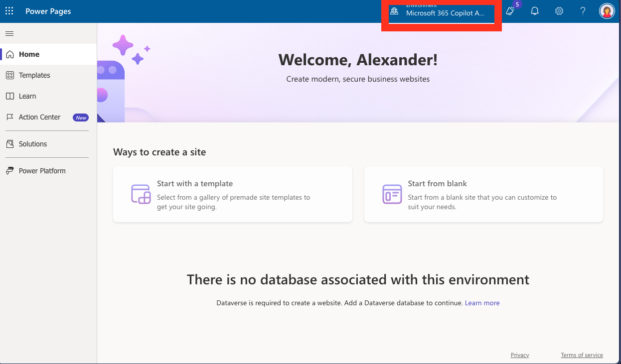The image size is (621, 364).
Task: Go to Templates in the sidebar
Action: click(34, 75)
